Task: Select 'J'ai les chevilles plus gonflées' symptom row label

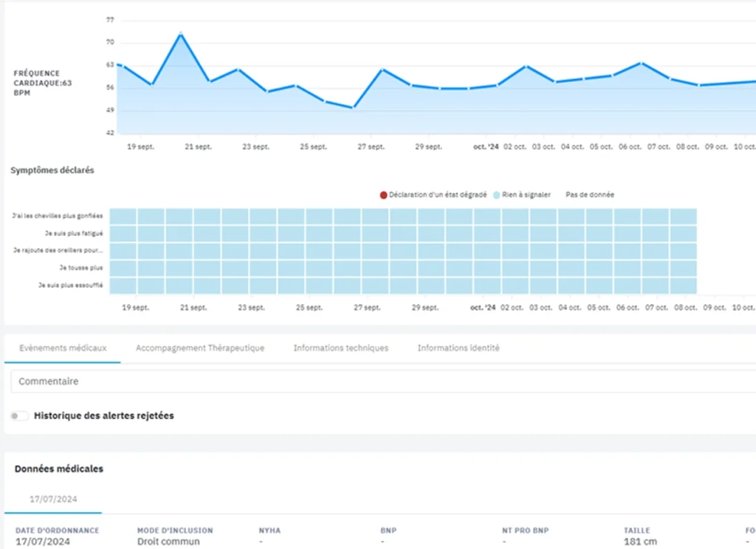Action: [x=58, y=216]
